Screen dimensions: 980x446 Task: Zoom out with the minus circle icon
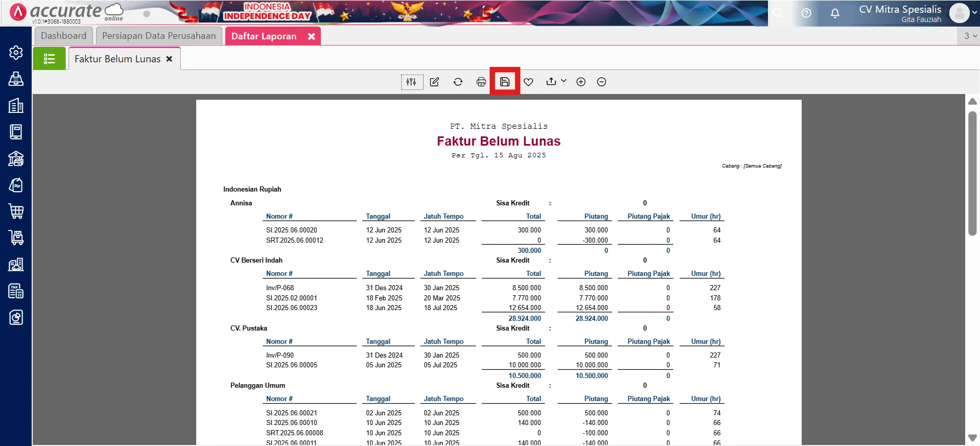point(601,82)
